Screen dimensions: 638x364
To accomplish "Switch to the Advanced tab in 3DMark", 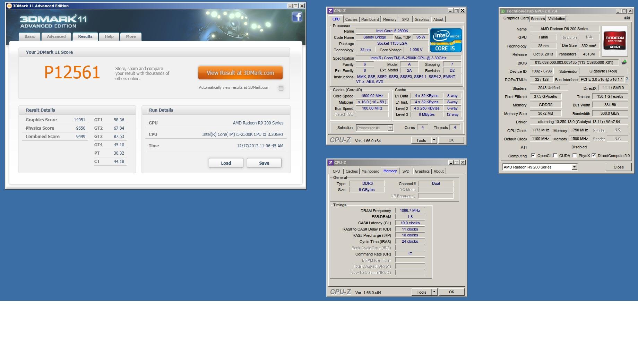I will tap(56, 36).
